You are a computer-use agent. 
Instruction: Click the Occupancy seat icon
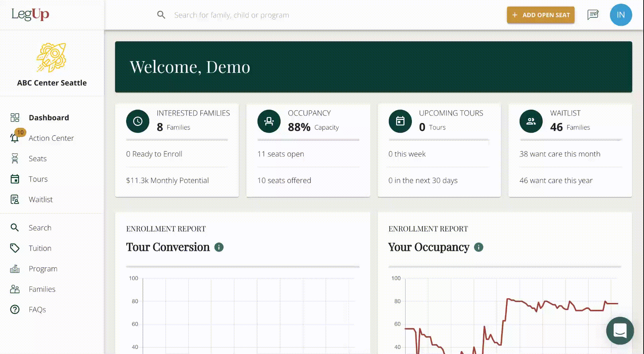pyautogui.click(x=269, y=121)
